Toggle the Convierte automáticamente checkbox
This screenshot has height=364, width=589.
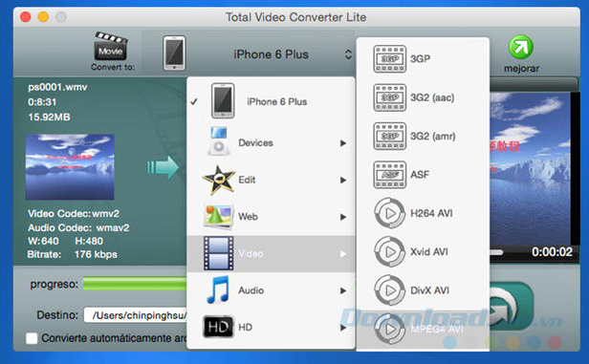pos(32,338)
